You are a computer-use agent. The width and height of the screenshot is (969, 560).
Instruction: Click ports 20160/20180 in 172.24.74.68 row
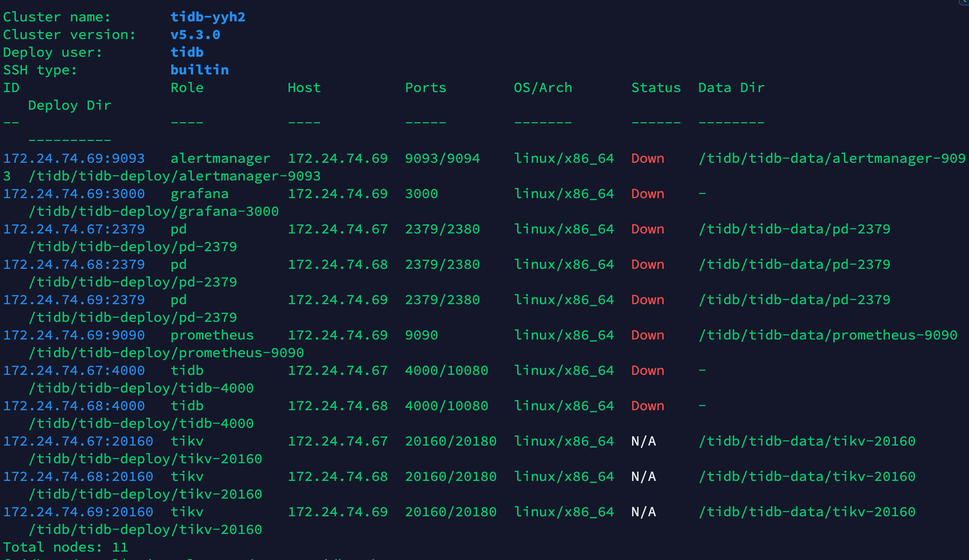point(451,477)
